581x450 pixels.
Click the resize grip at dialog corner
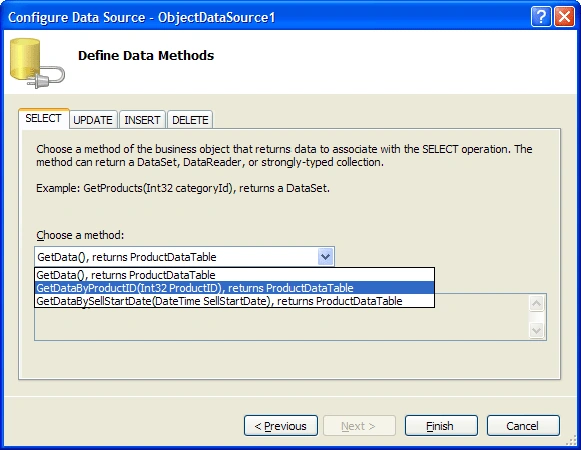(x=571, y=440)
